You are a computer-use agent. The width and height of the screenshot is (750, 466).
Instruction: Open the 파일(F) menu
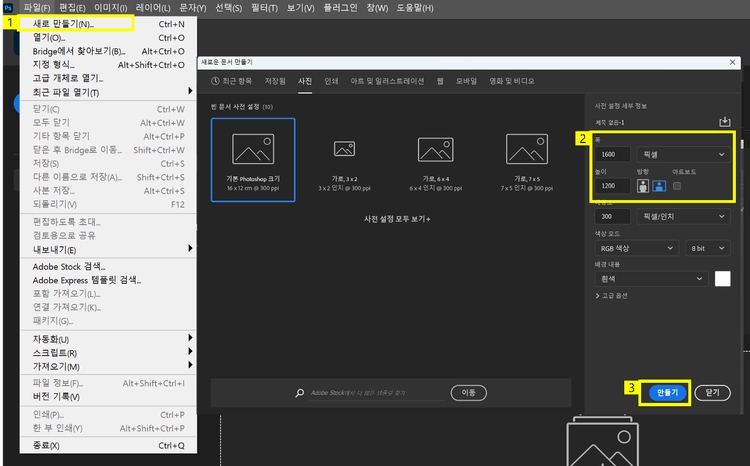point(36,8)
